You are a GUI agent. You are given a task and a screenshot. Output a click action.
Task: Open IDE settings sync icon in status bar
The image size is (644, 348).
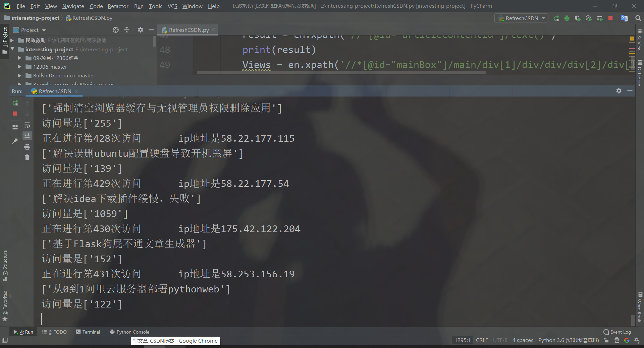tap(637, 340)
